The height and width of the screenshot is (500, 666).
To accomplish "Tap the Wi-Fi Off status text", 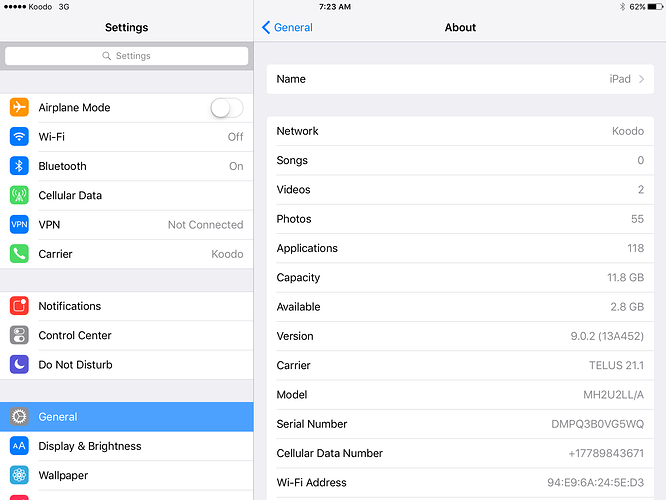I will point(235,137).
